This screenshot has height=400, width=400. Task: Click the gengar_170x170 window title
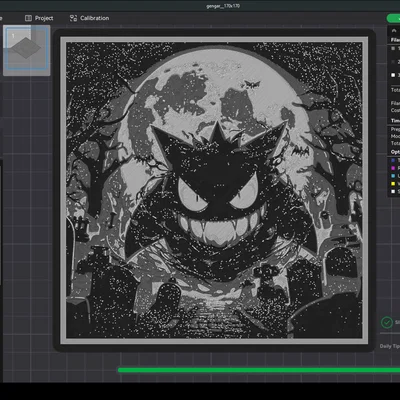click(223, 6)
